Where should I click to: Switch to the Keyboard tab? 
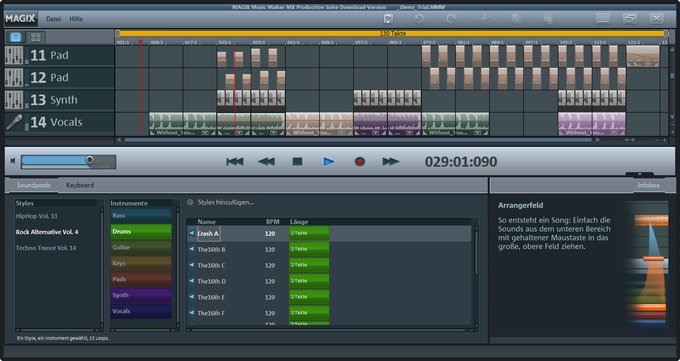point(80,185)
